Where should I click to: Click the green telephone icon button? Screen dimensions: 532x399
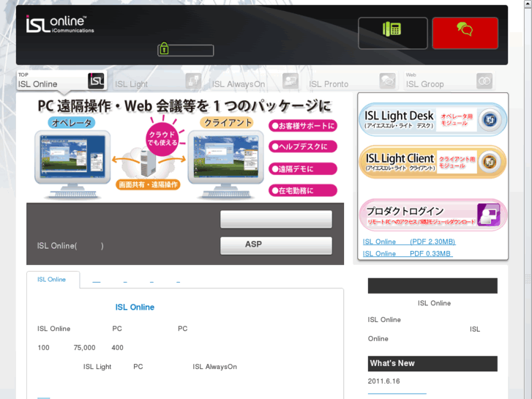coord(392,33)
